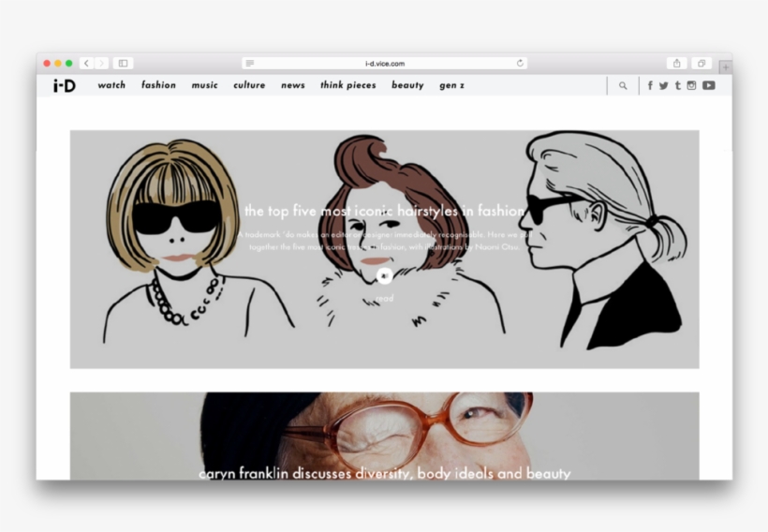Show Reader view icon in address bar
Image resolution: width=768 pixels, height=532 pixels.
tap(250, 63)
